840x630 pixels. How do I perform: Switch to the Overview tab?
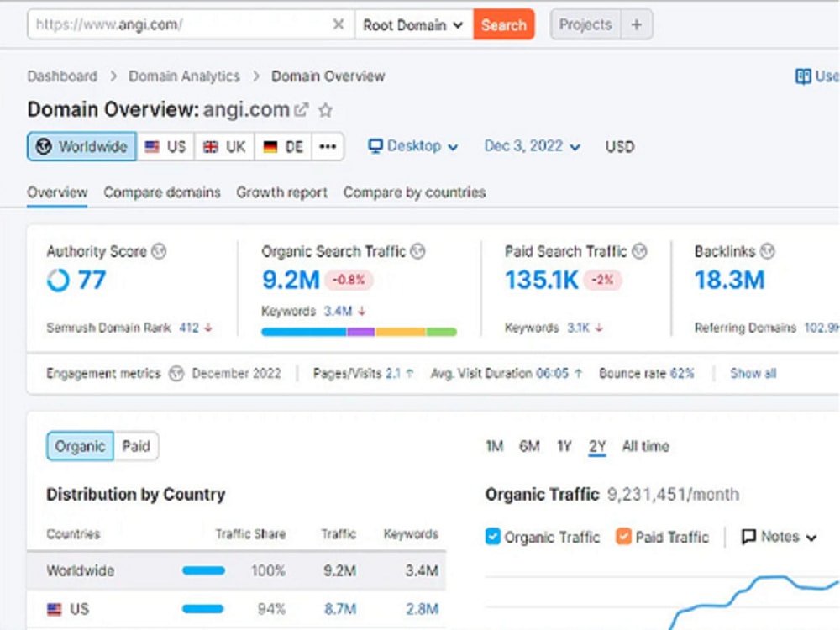[x=57, y=192]
